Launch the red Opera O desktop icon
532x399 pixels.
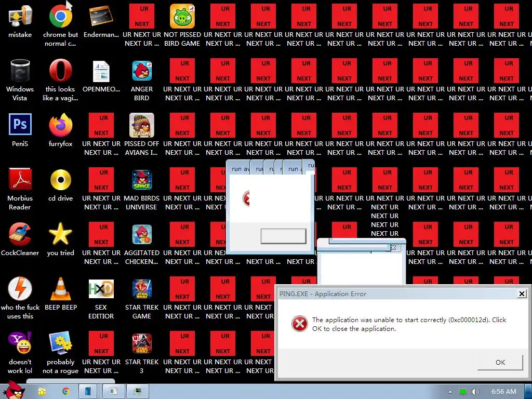tap(60, 70)
